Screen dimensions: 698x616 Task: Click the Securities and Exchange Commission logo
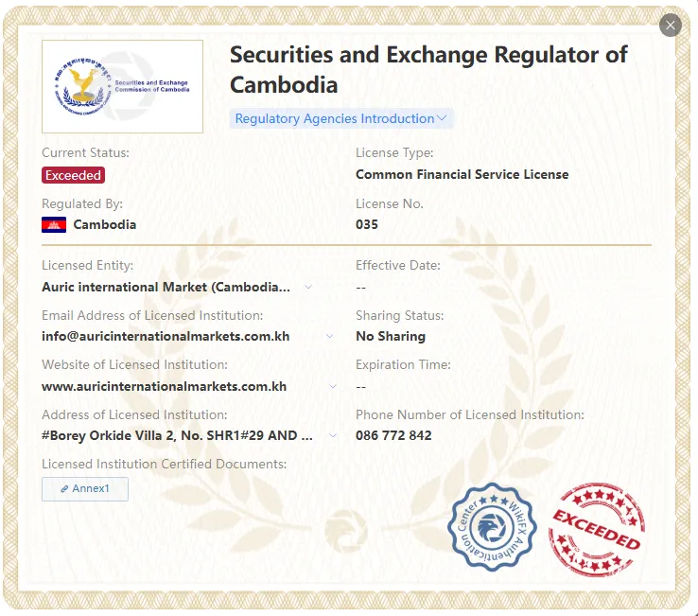coord(122,86)
